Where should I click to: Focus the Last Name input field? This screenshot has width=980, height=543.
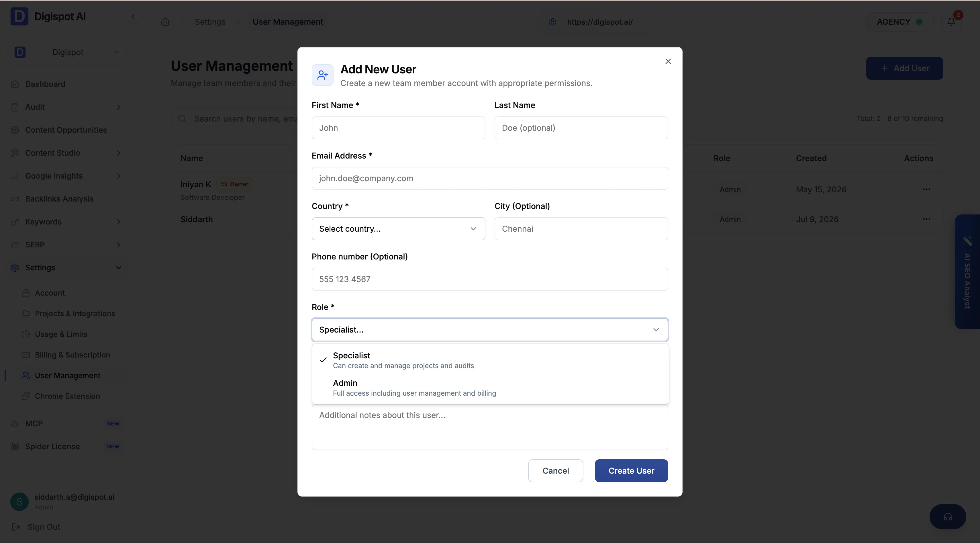click(581, 128)
